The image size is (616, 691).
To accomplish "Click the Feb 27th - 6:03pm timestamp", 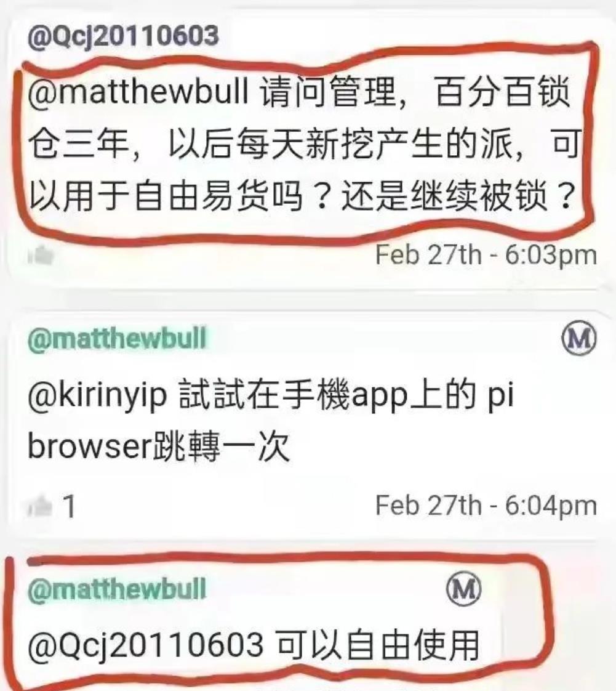I will [486, 255].
